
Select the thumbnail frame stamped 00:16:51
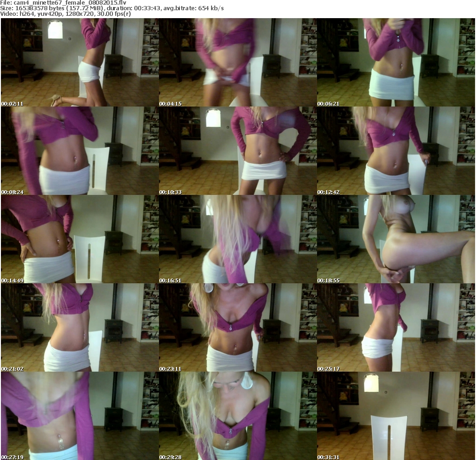238,239
